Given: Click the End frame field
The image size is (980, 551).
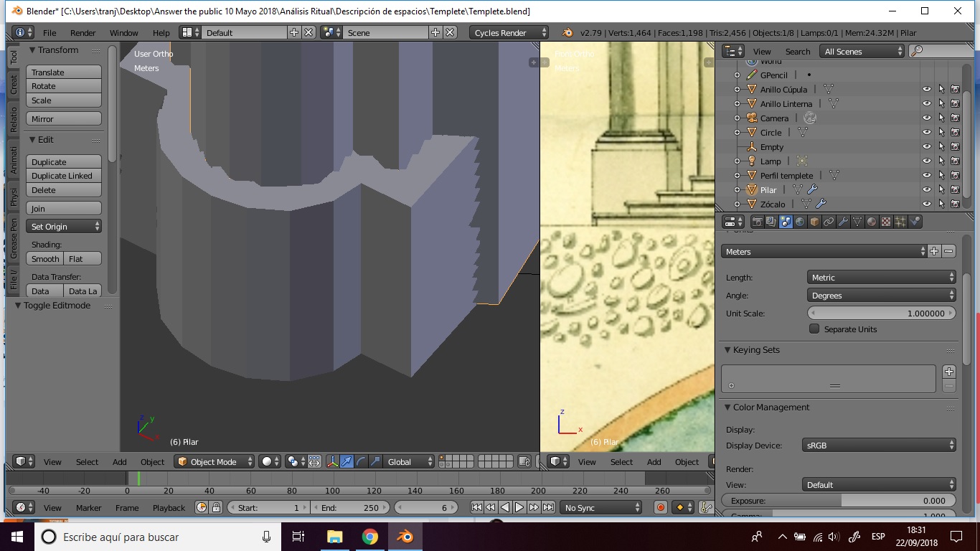Looking at the screenshot, I should (350, 507).
